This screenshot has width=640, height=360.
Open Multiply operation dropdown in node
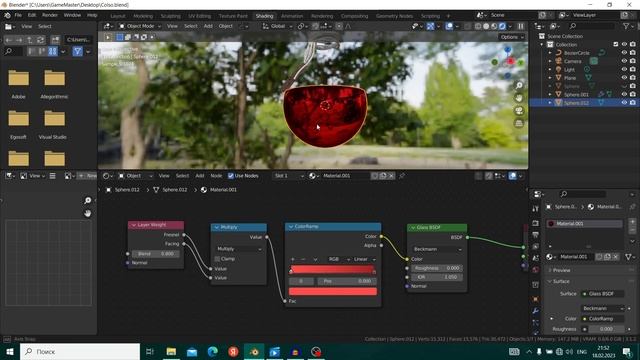(x=239, y=249)
